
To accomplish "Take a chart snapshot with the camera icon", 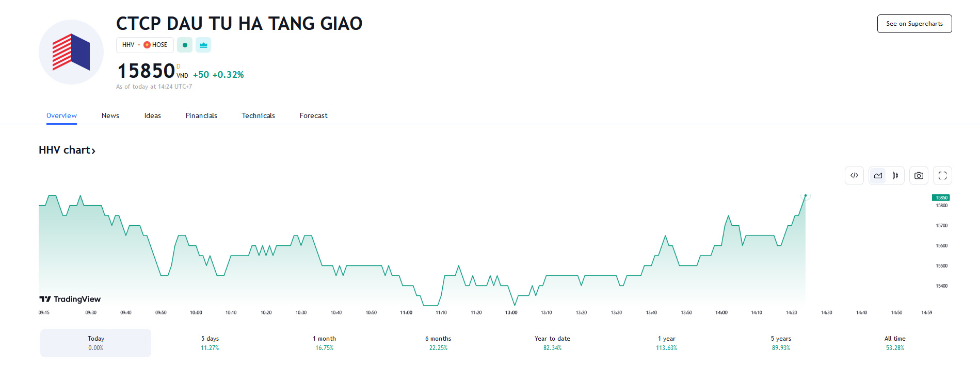I will 919,175.
